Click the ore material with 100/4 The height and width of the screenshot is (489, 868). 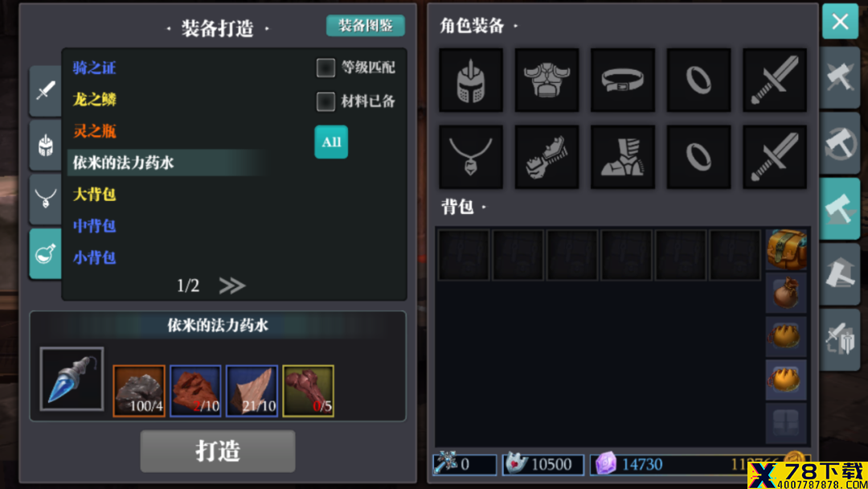pyautogui.click(x=139, y=390)
